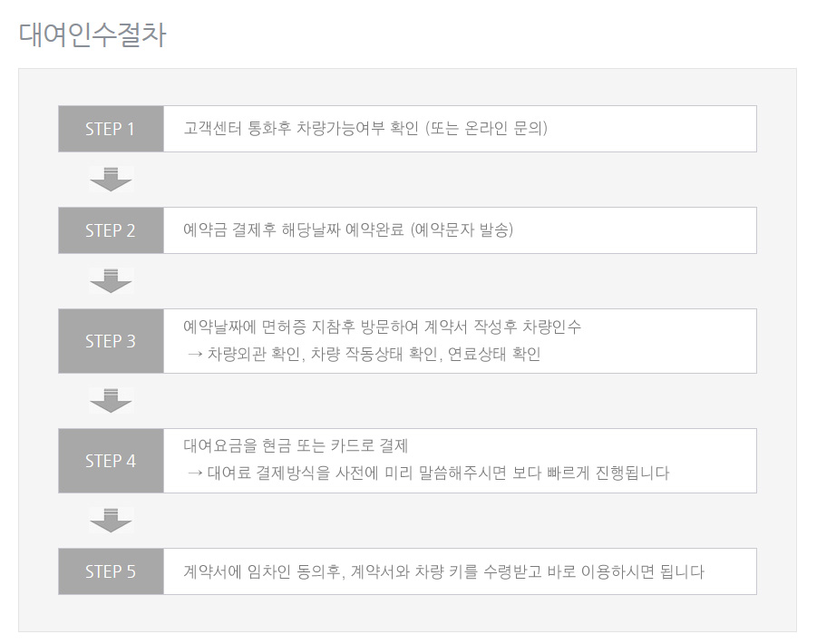Click the (또는 온라인 문의) text in STEP 1
This screenshot has width=836, height=644.
(486, 129)
